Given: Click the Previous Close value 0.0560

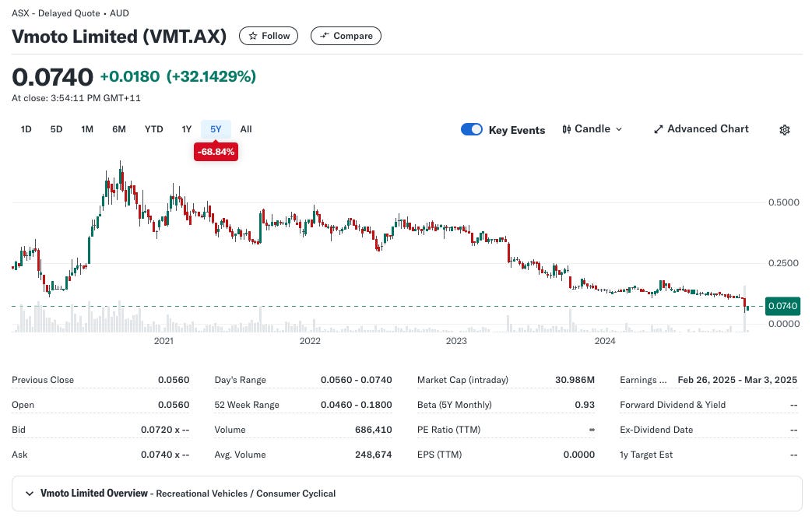Looking at the screenshot, I should (x=174, y=380).
